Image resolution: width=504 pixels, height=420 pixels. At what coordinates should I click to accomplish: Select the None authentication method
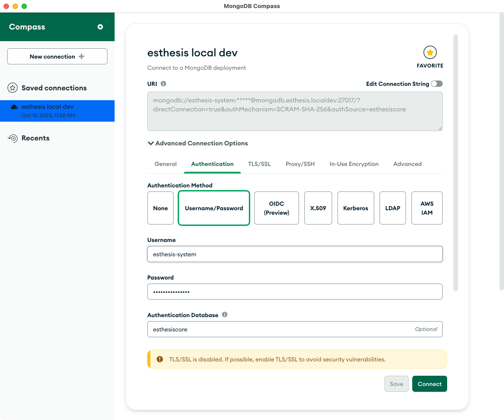(x=160, y=208)
